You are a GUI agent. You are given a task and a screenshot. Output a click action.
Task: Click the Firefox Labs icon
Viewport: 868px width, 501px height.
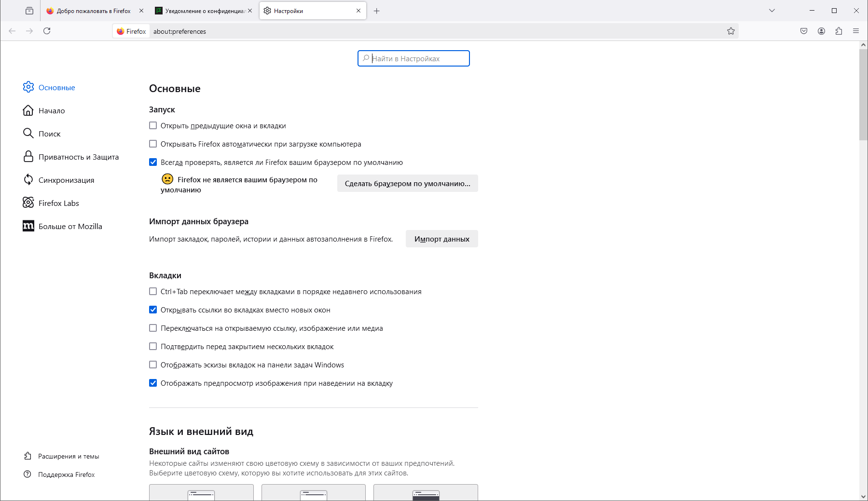coord(28,203)
